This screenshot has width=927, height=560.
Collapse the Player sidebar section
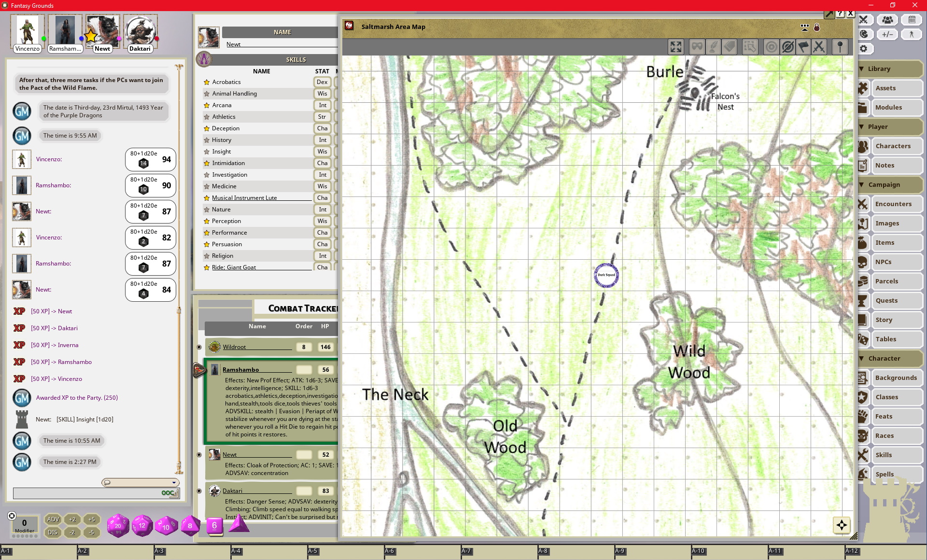tap(889, 126)
